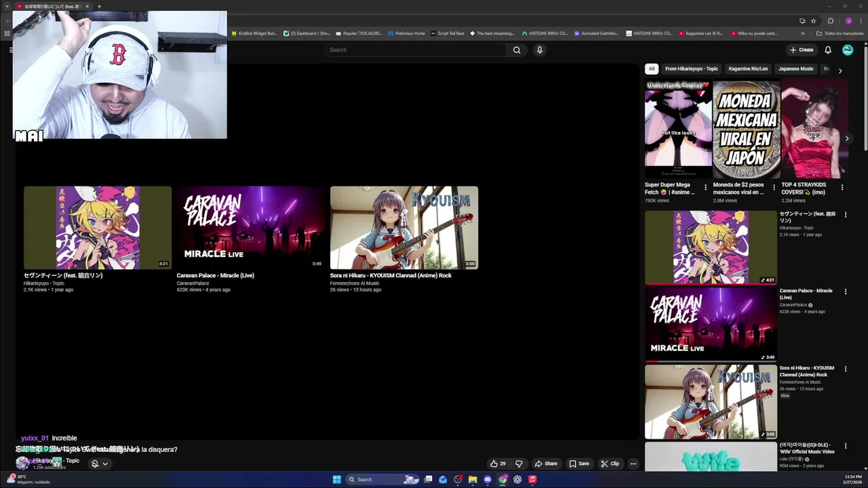The width and height of the screenshot is (868, 488).
Task: Click endscreen title Sora ni Hikaru - KYOUISM
Action: [391, 276]
